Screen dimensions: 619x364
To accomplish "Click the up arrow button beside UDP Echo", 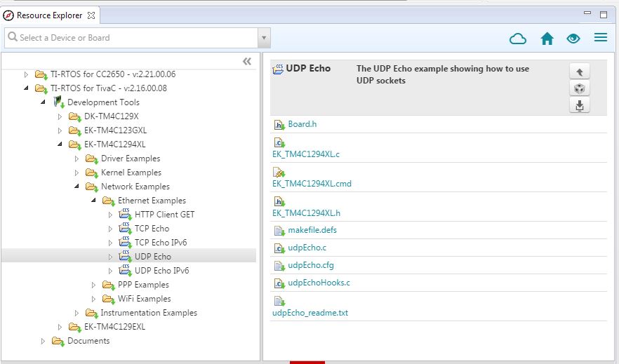I will click(580, 72).
